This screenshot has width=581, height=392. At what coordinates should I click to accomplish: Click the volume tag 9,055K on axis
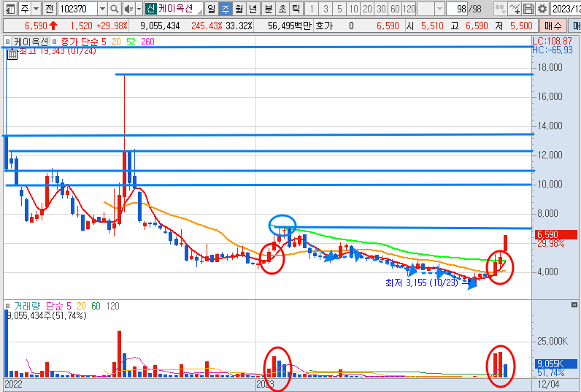tap(555, 364)
